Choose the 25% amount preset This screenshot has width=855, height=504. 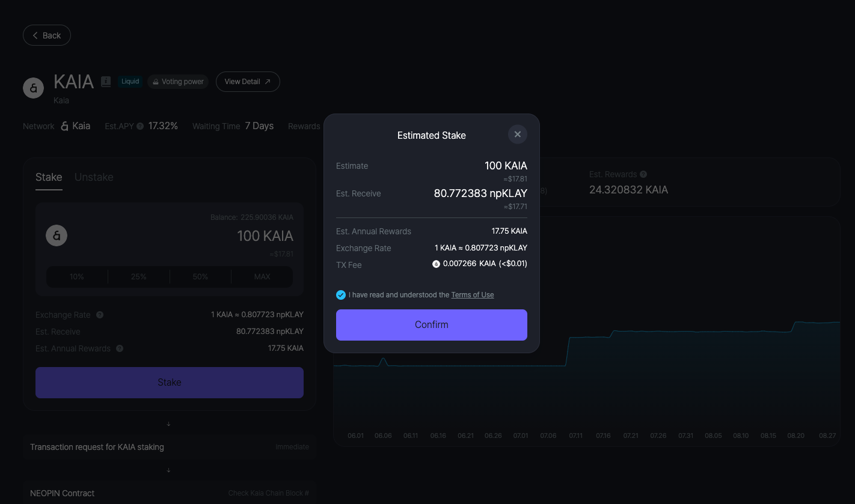[x=139, y=277]
